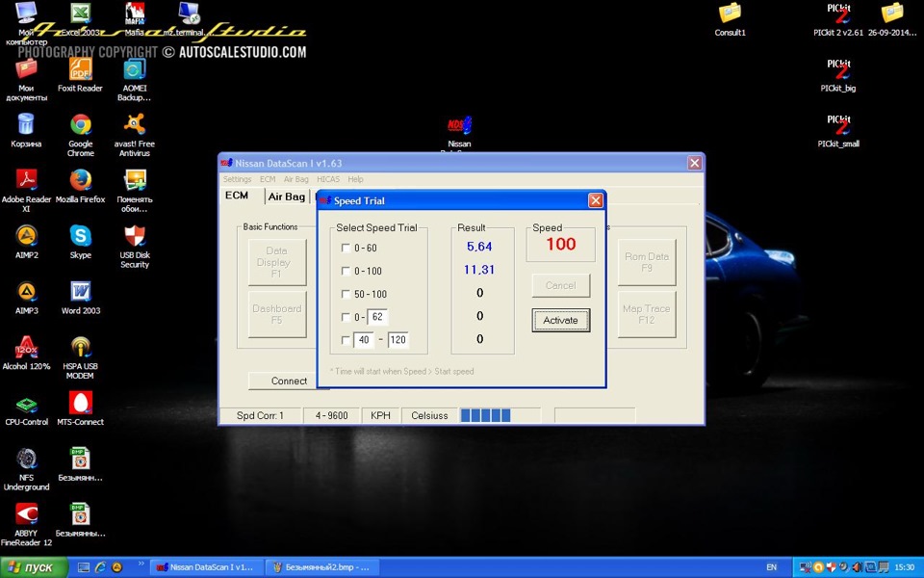Click the EN language indicator
The image size is (924, 578).
click(771, 567)
